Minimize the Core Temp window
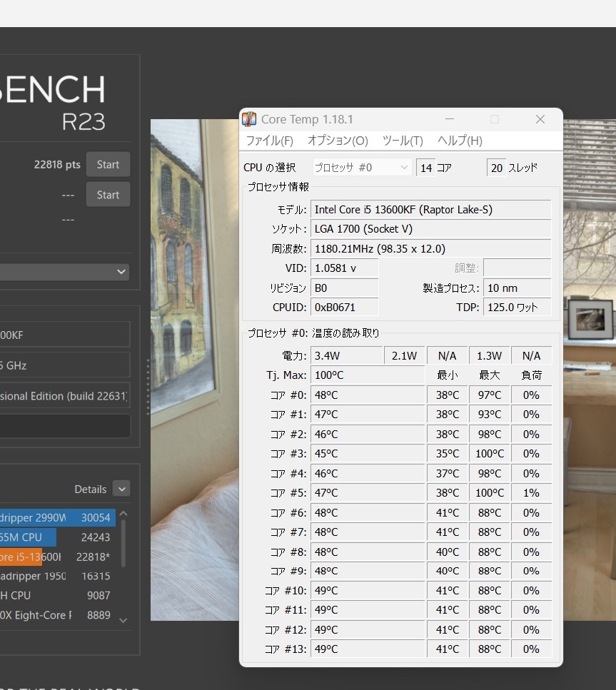The image size is (616, 690). pos(450,119)
